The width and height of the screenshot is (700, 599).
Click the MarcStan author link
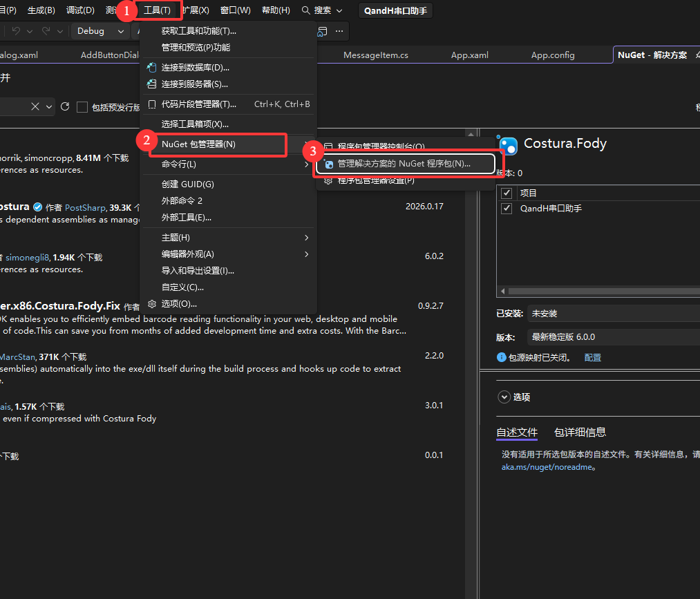18,356
